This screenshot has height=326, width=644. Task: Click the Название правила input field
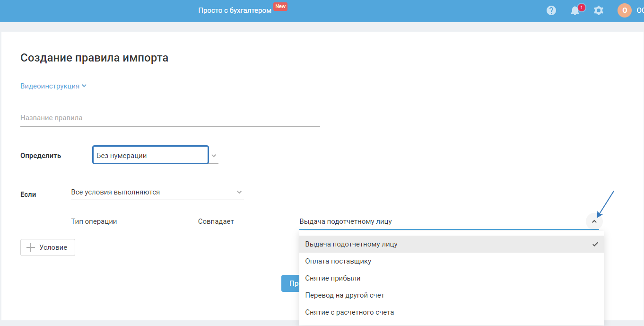170,118
